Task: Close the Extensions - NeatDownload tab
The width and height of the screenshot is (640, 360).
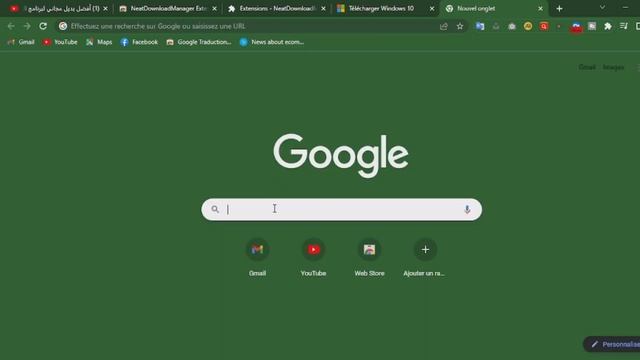Action: point(323,9)
